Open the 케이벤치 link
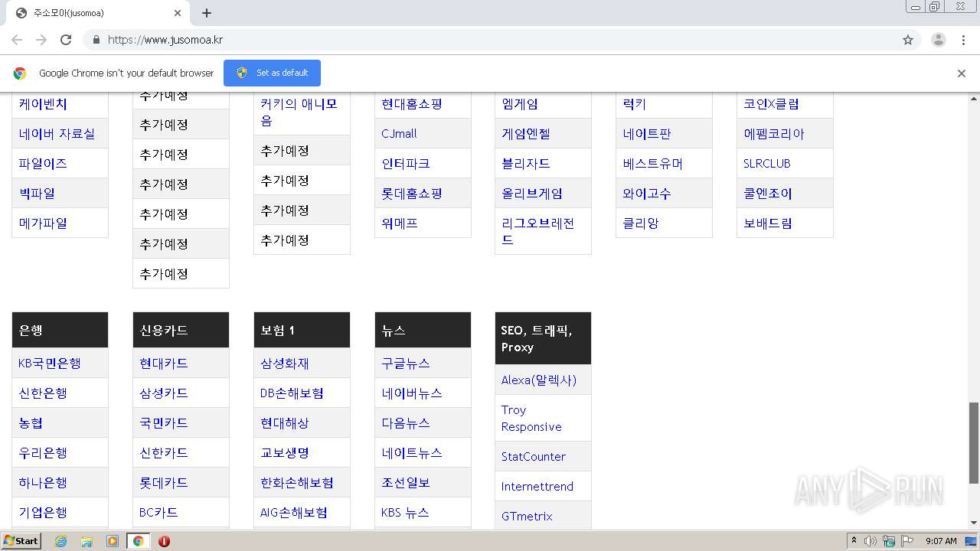 point(43,104)
